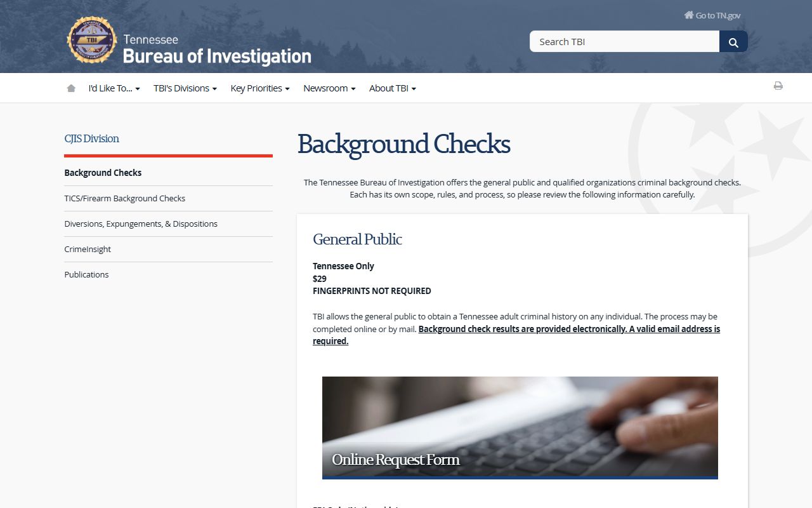Screen dimensions: 812x508
Task: Expand the About TBI dropdown
Action: click(x=392, y=88)
